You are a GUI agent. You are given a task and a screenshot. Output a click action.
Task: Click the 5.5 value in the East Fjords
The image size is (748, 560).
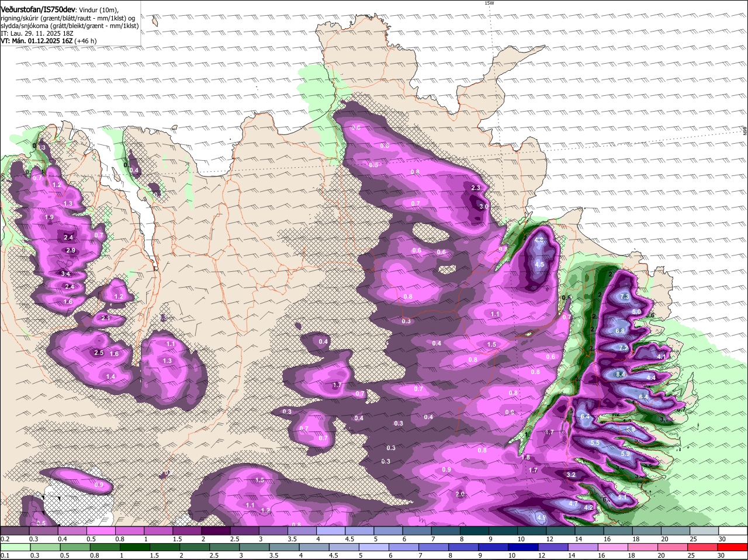595,443
